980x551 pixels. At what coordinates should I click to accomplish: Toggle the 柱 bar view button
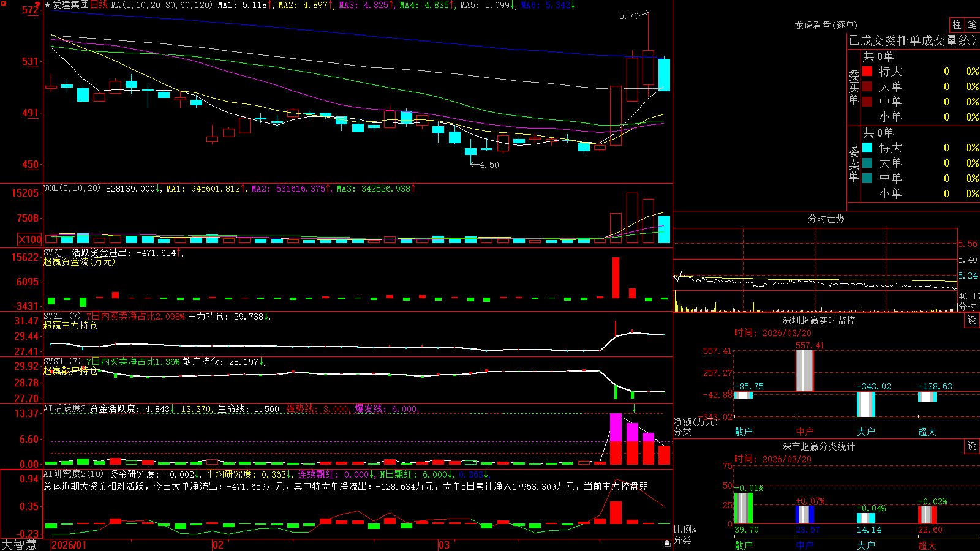click(x=957, y=24)
